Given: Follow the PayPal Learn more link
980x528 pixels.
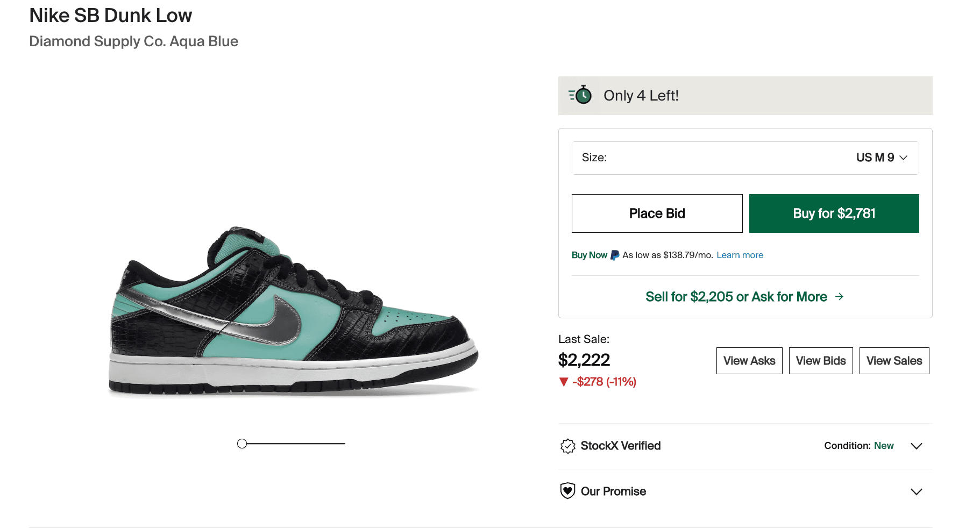Looking at the screenshot, I should click(740, 255).
